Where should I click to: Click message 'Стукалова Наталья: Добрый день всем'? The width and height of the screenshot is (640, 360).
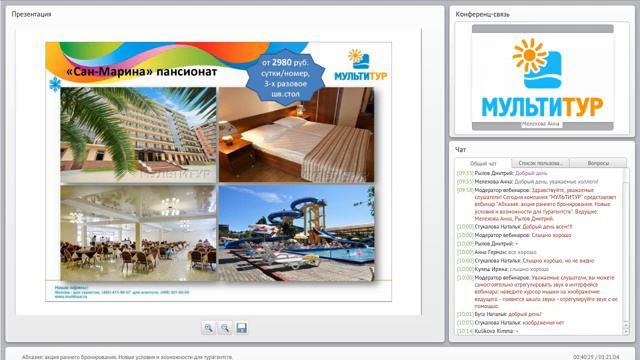[515, 227]
